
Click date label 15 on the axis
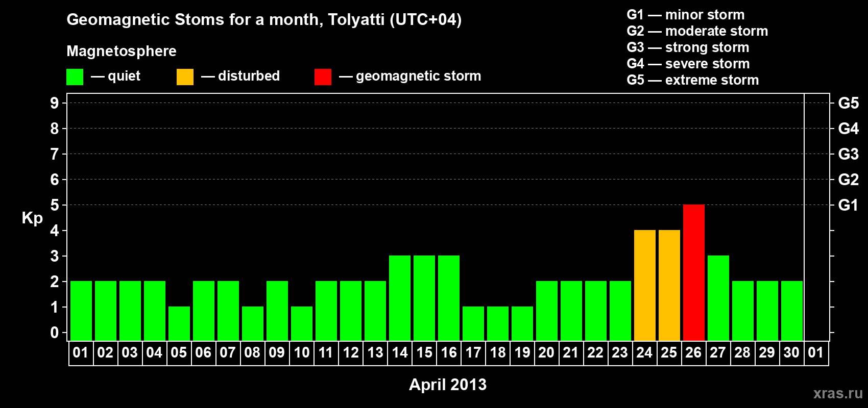click(424, 352)
